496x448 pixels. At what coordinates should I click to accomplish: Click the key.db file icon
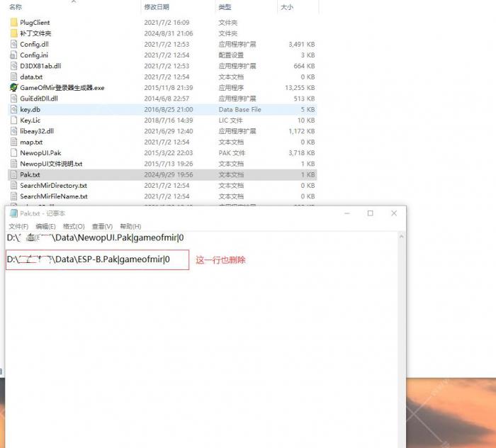coord(13,110)
